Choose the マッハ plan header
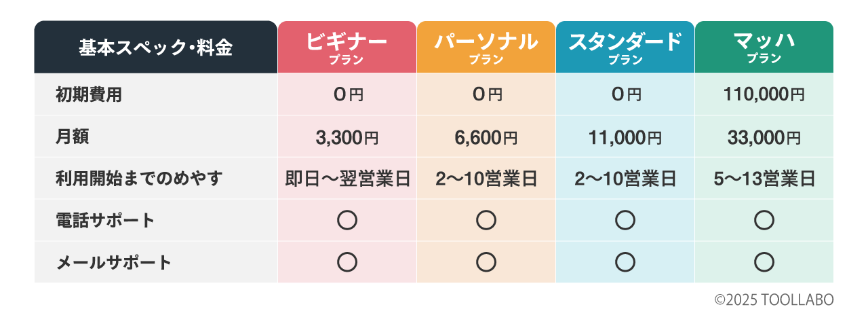Viewport: 868px width, 326px height. 764,47
